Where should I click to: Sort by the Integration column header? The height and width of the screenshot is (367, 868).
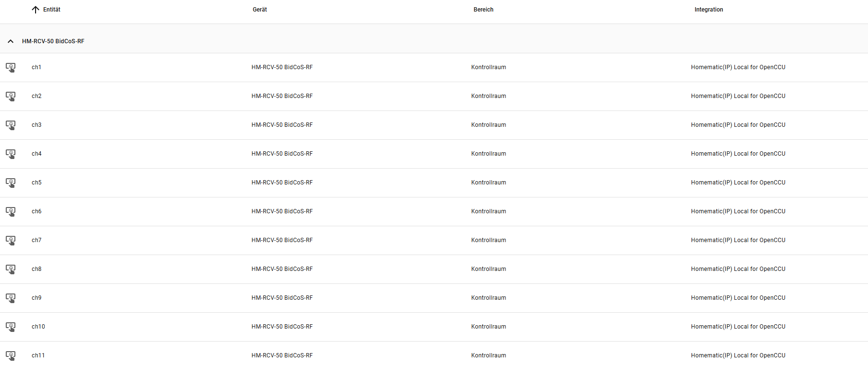708,10
